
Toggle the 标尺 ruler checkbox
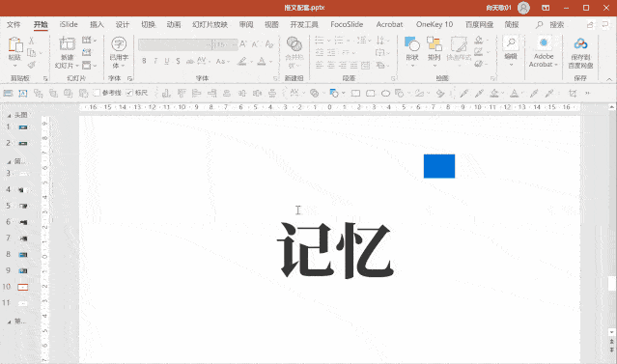coord(129,93)
